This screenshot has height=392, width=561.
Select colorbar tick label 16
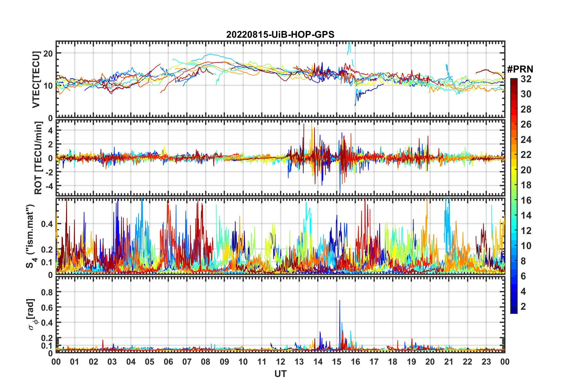[x=526, y=200]
